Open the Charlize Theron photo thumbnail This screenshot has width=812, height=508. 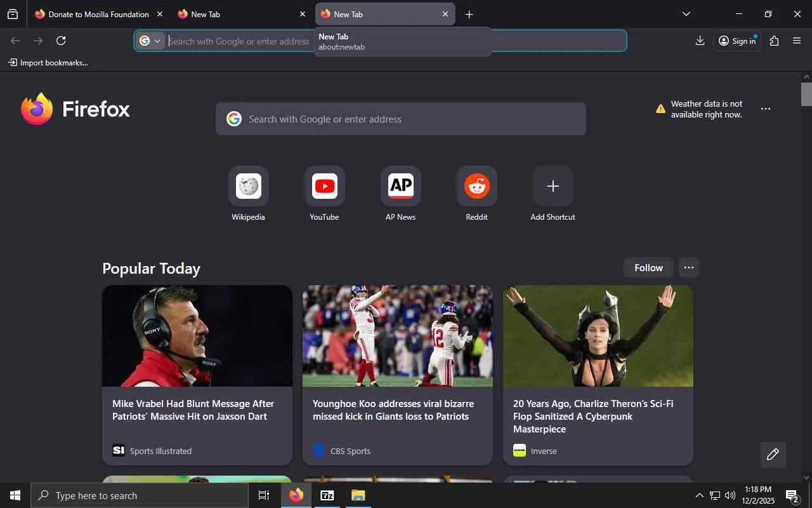pos(598,336)
